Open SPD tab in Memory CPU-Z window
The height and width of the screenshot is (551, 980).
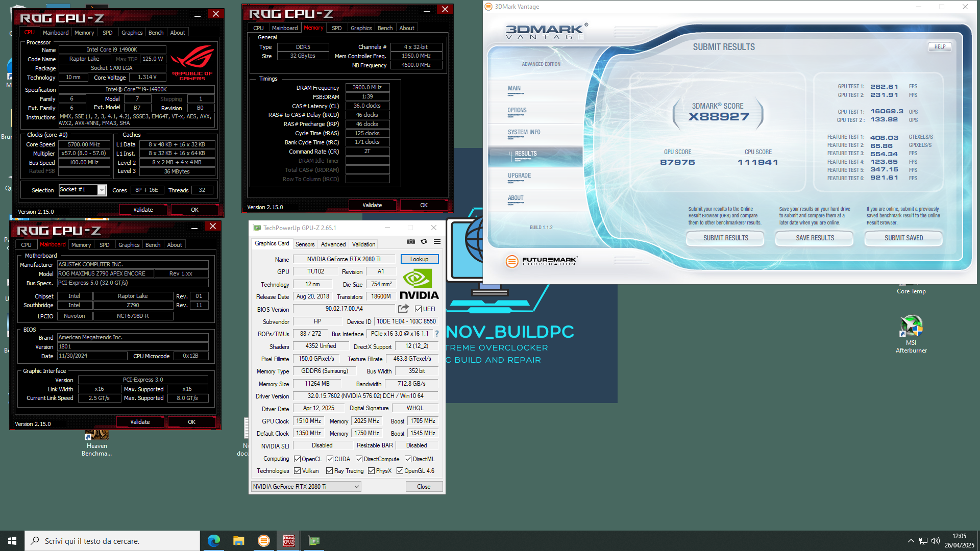336,28
